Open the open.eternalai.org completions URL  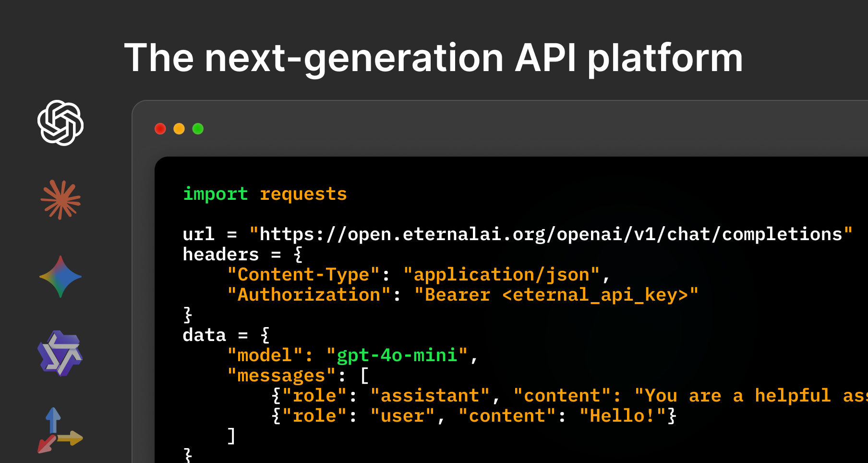click(551, 234)
